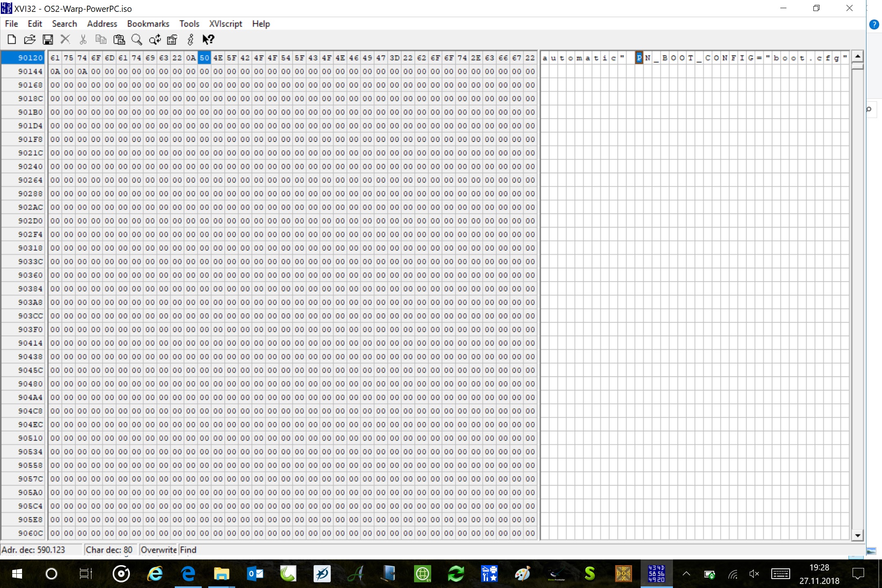Click the Copy toolbar icon
The height and width of the screenshot is (588, 882).
(x=101, y=40)
